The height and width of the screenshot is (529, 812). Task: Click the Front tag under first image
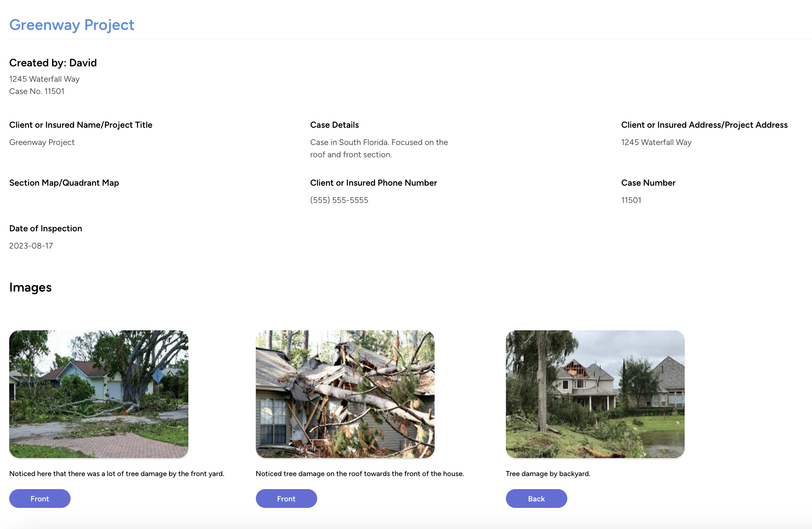point(40,498)
